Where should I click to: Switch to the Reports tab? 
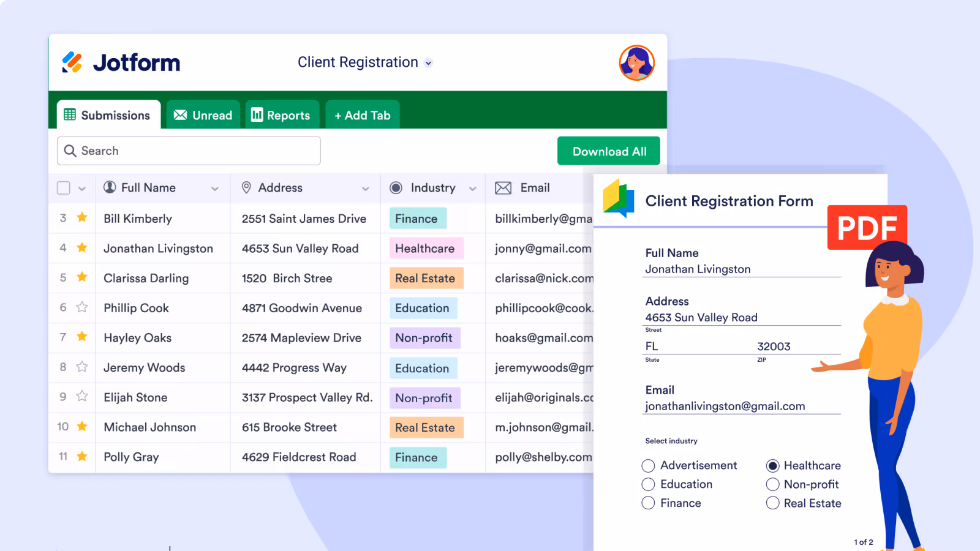(282, 114)
